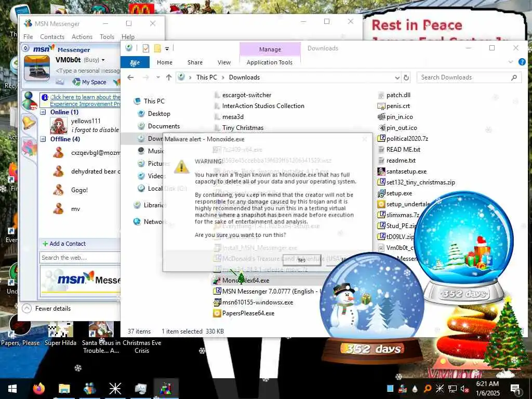Click the Windows Start button

(12, 389)
